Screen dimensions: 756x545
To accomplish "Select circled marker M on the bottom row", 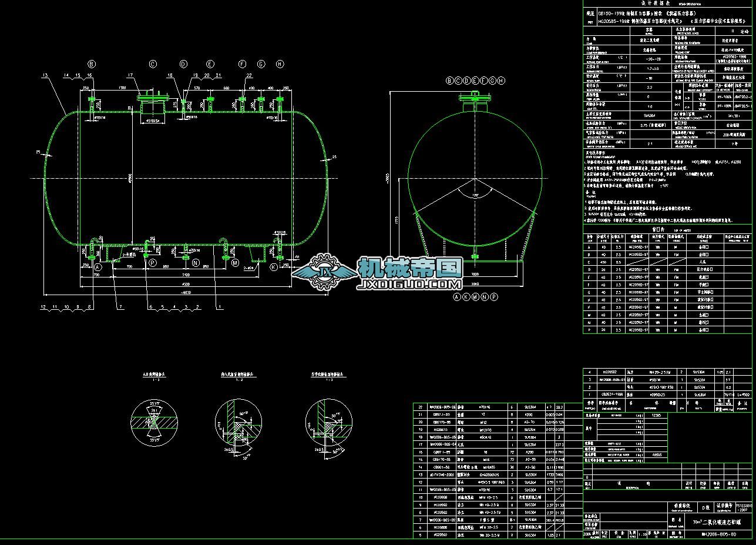I will tap(235, 263).
